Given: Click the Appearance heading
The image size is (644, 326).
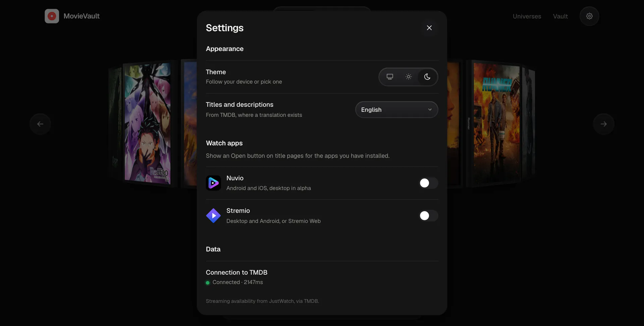Looking at the screenshot, I should [x=225, y=49].
